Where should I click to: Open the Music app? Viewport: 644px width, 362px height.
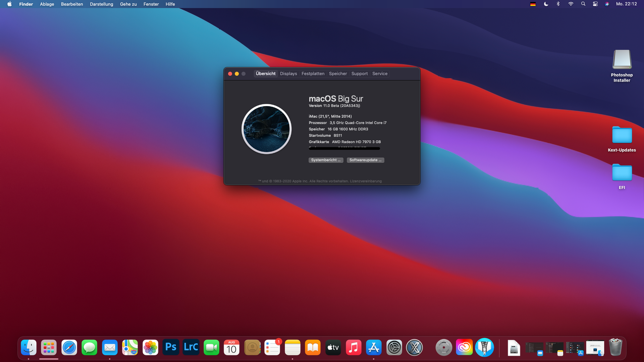point(353,347)
